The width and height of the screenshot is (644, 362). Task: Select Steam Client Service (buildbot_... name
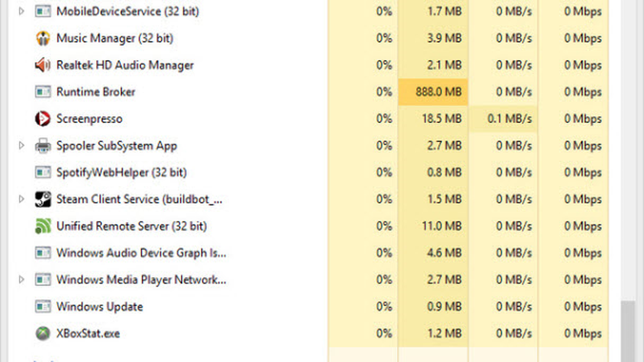pyautogui.click(x=140, y=199)
